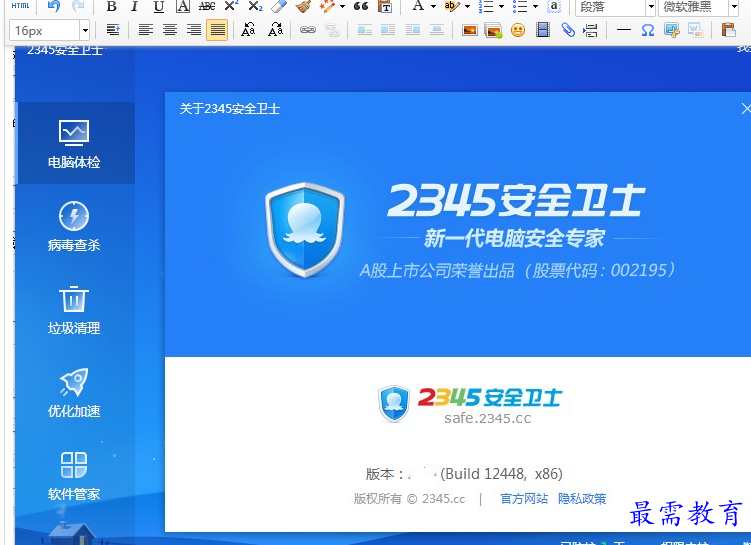Click the select all icon
751x545 pixels.
tap(554, 6)
